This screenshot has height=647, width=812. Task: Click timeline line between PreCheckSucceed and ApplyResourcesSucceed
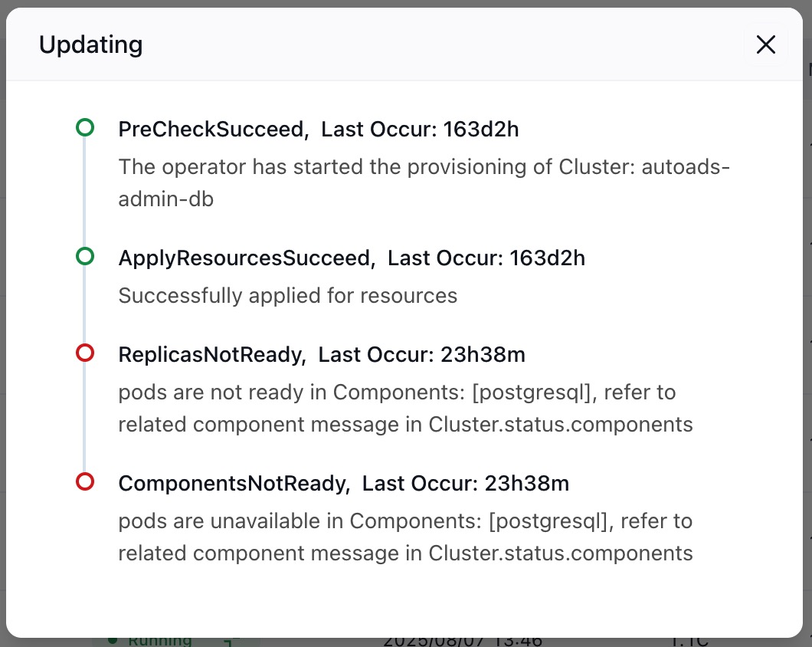[85, 192]
